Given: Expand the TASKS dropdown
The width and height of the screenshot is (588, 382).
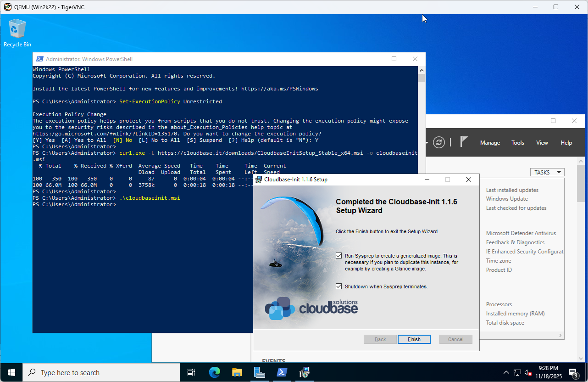Looking at the screenshot, I should pos(547,172).
